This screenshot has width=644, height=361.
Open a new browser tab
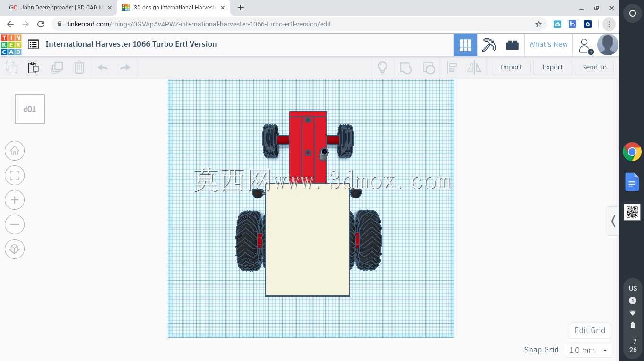pos(241,8)
